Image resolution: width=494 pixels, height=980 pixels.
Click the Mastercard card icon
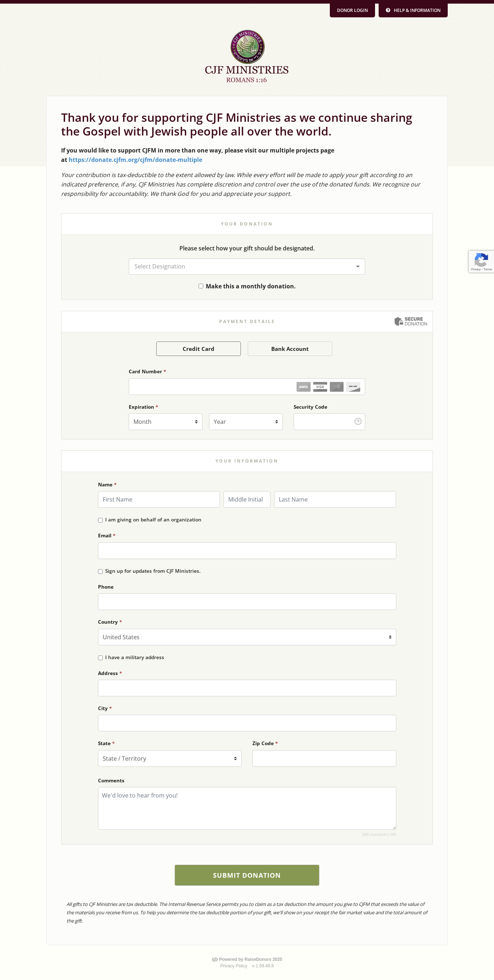(336, 387)
